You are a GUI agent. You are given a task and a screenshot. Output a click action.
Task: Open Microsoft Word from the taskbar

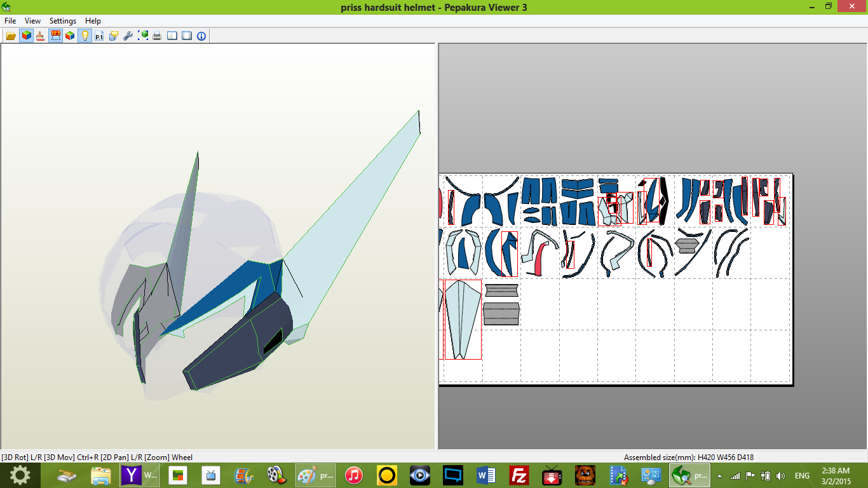[486, 475]
